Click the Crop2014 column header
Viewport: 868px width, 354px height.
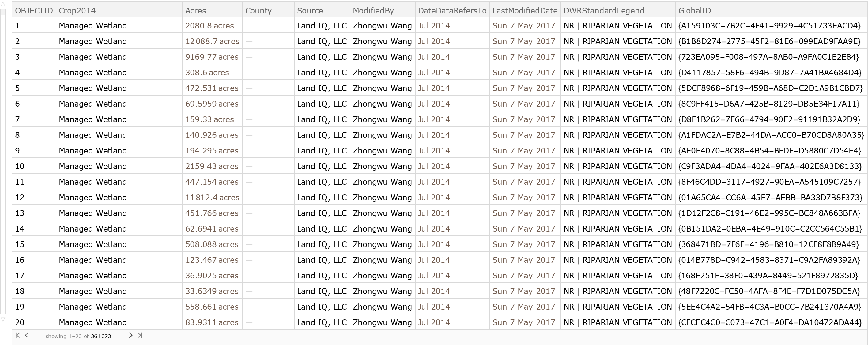coord(77,10)
